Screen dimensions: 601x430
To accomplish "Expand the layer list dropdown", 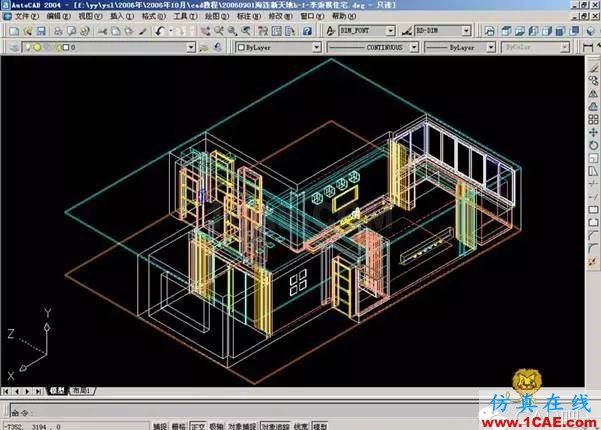I will (191, 48).
